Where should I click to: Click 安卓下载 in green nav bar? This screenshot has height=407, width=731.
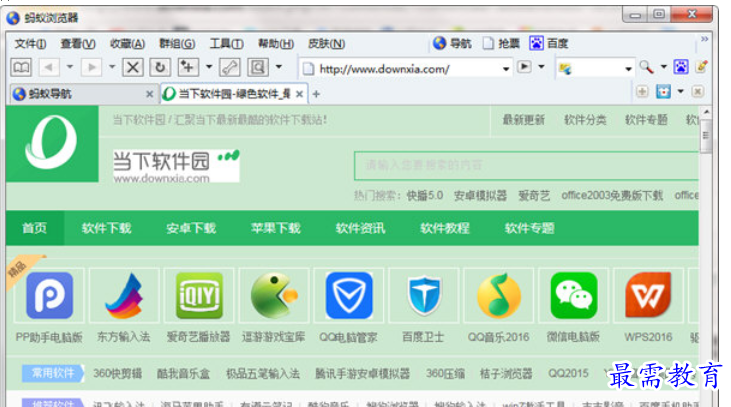coord(191,228)
